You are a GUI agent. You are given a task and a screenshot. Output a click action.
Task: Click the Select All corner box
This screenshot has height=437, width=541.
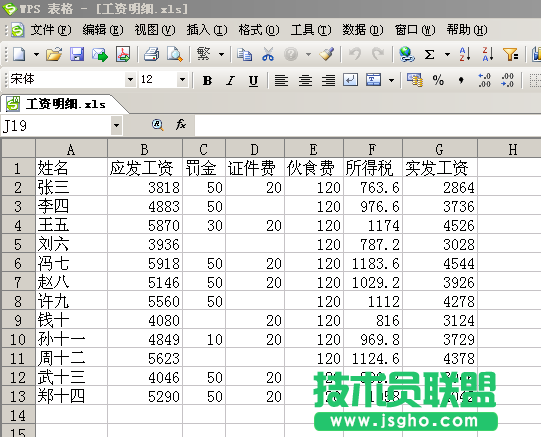pyautogui.click(x=18, y=149)
